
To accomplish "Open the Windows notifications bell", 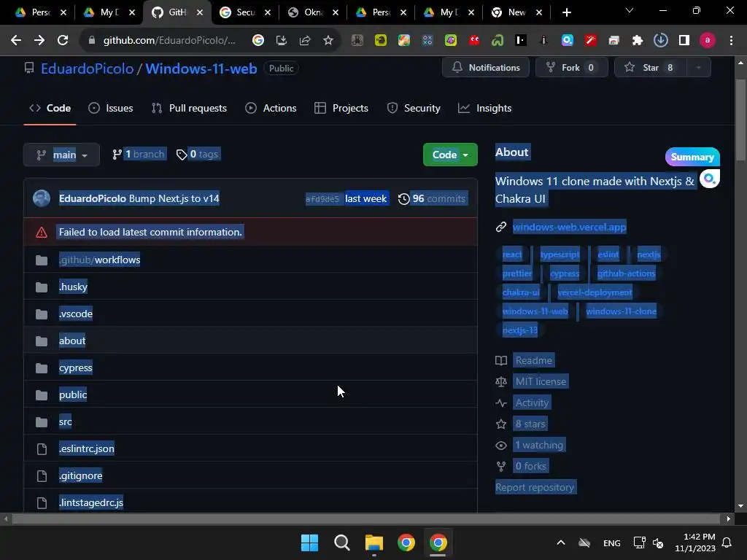I will coord(727,542).
